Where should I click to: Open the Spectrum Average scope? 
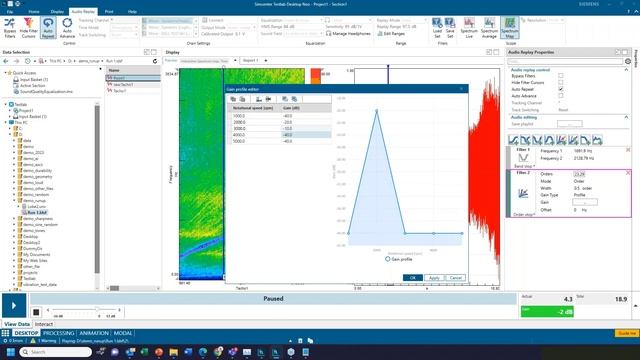click(x=489, y=28)
